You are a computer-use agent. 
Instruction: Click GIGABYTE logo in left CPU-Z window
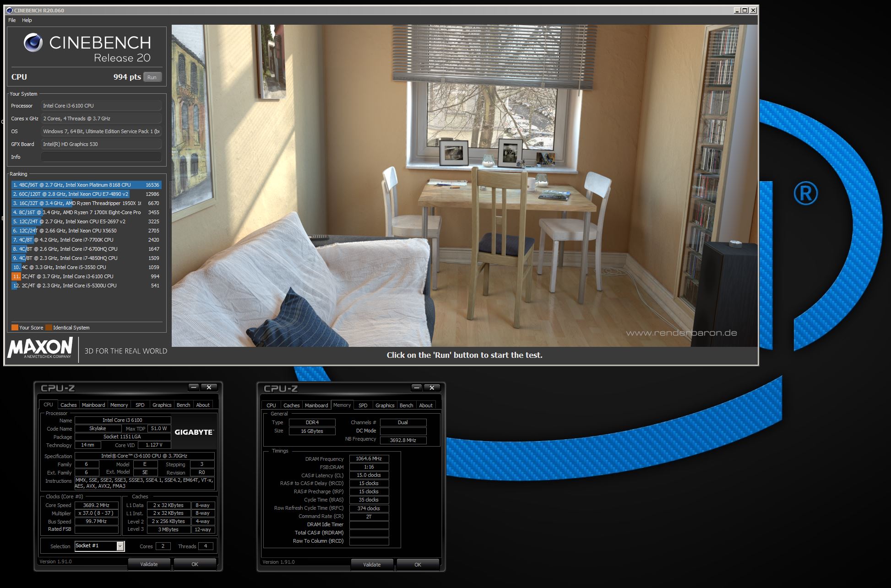(x=194, y=432)
